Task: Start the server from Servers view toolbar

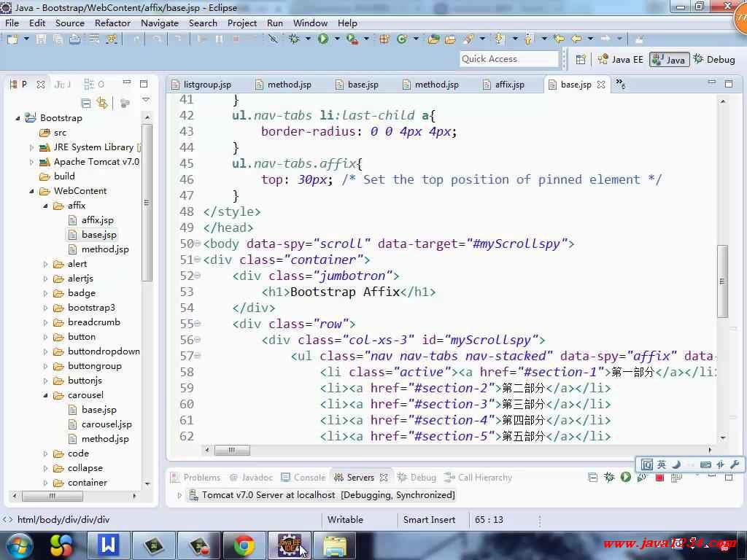Action: coord(625,477)
